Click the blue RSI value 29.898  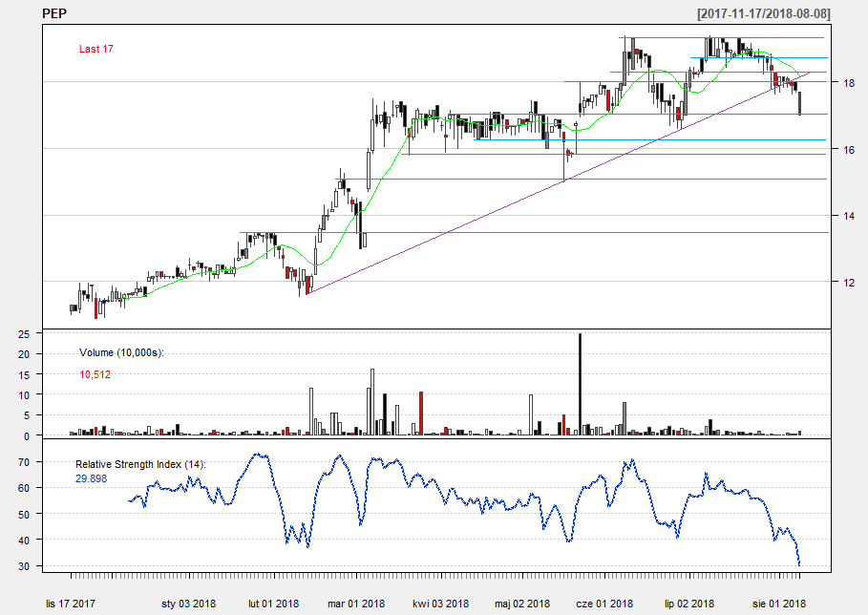click(x=92, y=478)
